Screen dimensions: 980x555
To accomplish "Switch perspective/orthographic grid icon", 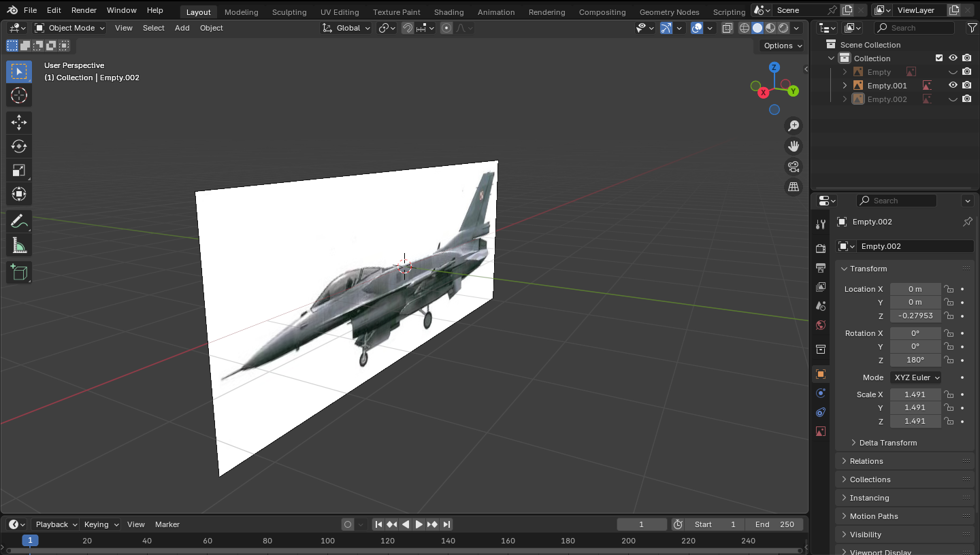I will tap(794, 187).
